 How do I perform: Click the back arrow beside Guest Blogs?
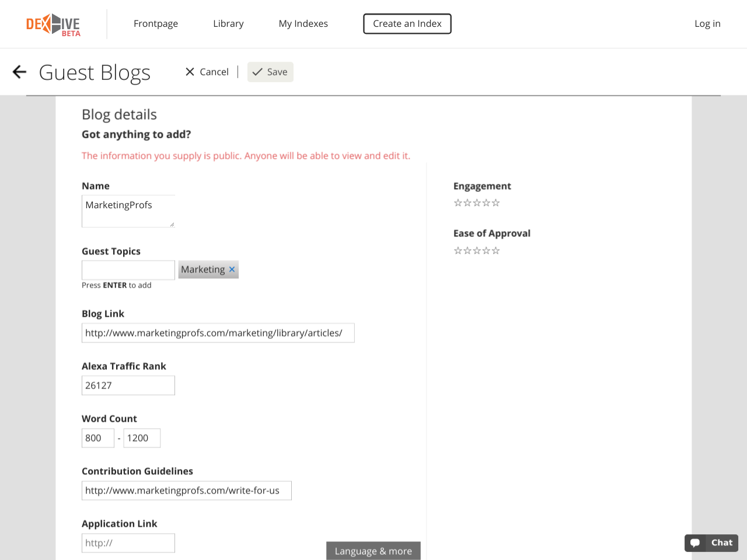tap(20, 72)
